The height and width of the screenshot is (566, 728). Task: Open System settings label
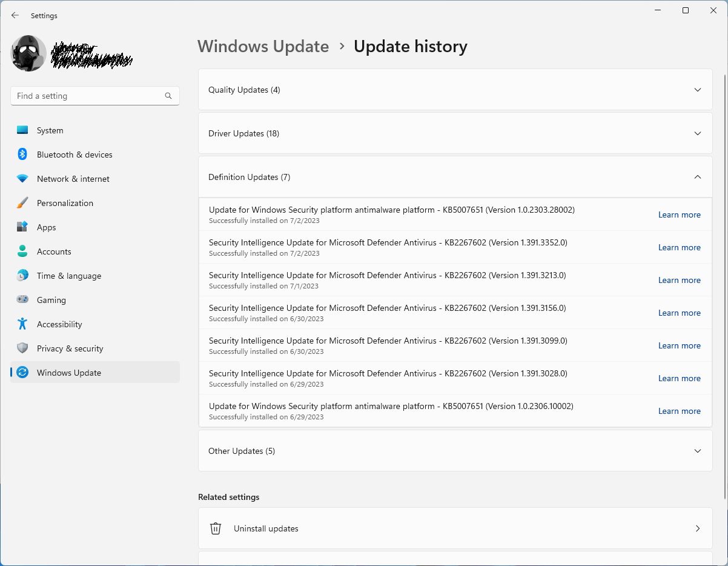pyautogui.click(x=50, y=130)
